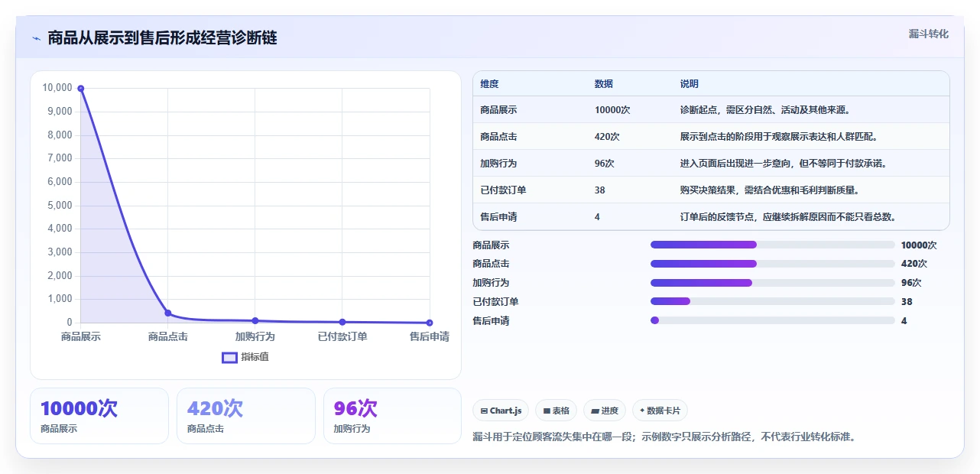Click the 10000次 value beside progress bar
Image resolution: width=980 pixels, height=474 pixels.
919,245
